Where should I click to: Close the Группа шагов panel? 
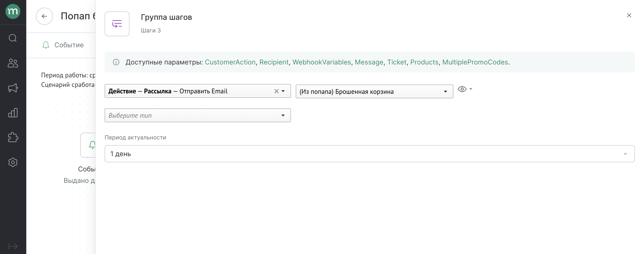pos(629,16)
